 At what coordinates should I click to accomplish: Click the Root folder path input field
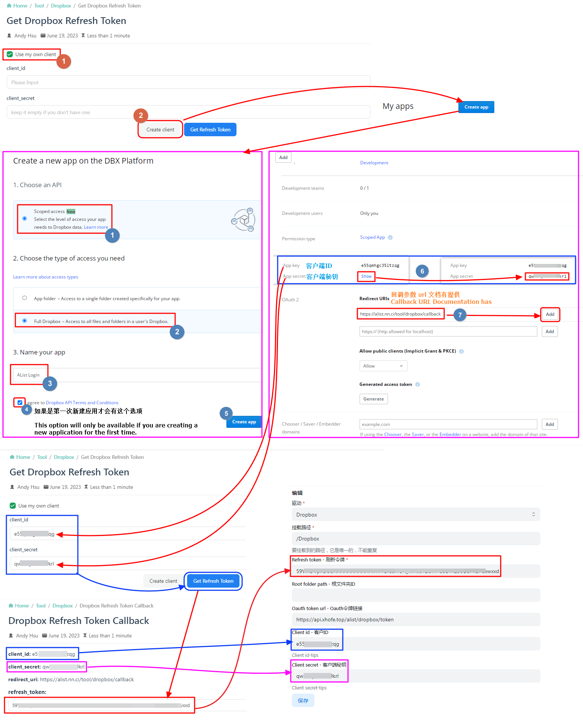tap(416, 595)
